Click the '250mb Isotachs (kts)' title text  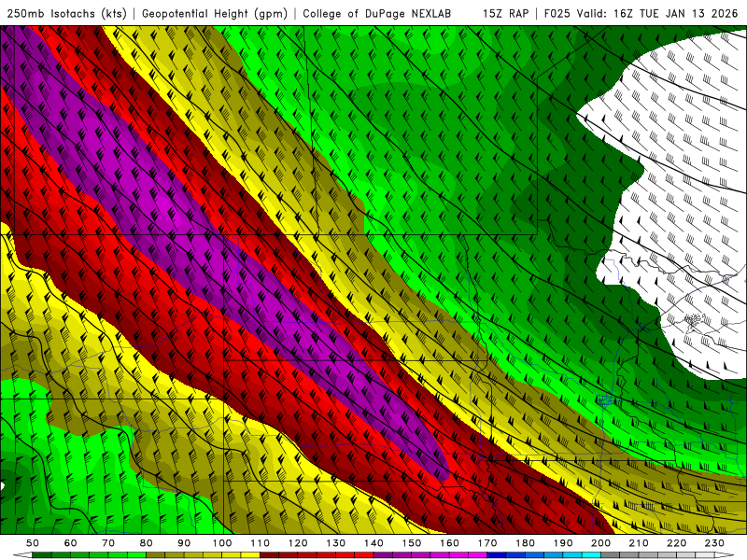(x=66, y=13)
